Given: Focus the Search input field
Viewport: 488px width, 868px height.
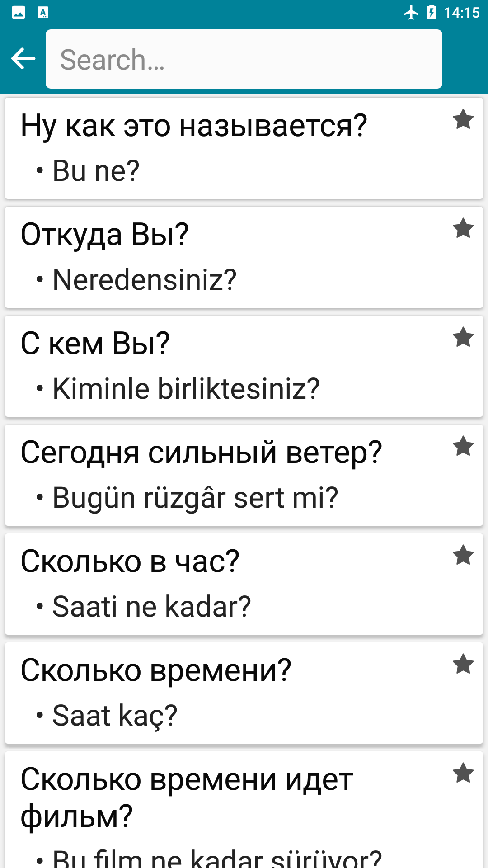Looking at the screenshot, I should point(244,59).
